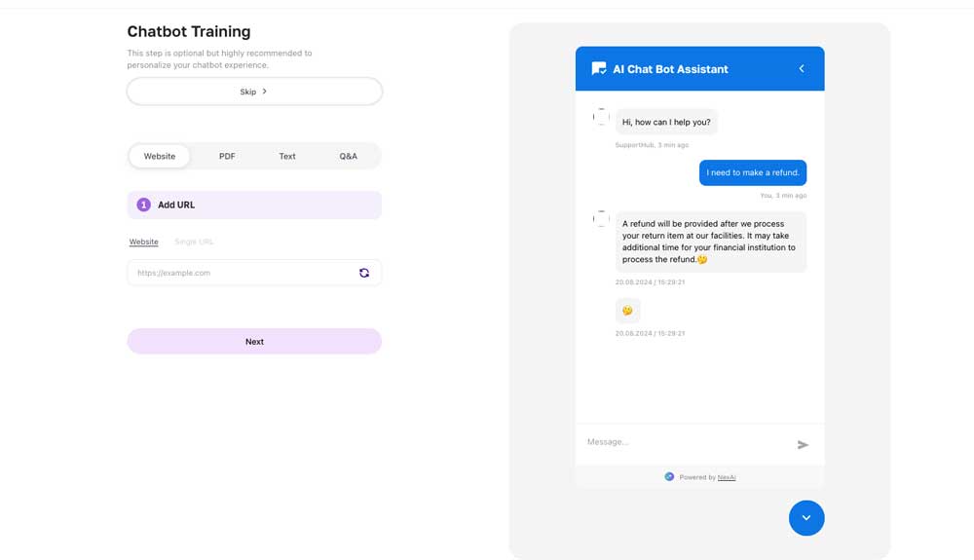This screenshot has width=974, height=560.
Task: Select the underlined Website sub-option
Action: click(144, 242)
